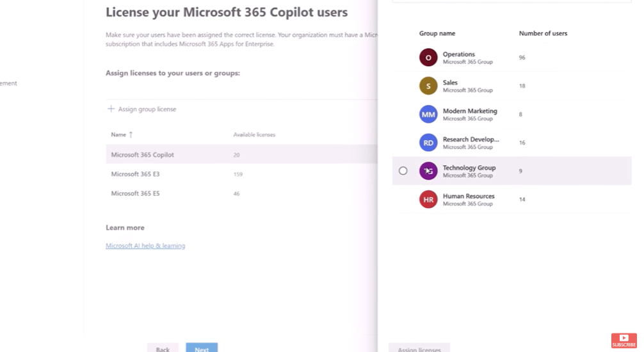Select the Microsoft 365 E5 row
The image size is (644, 352).
[241, 193]
